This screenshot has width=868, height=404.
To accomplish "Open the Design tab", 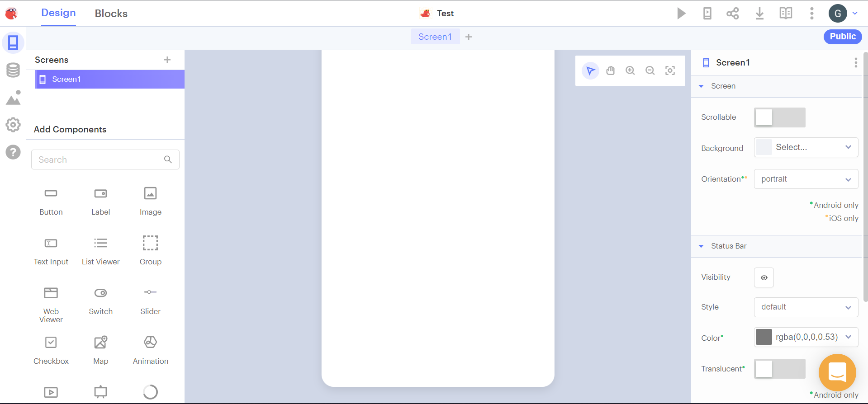I will pos(58,13).
